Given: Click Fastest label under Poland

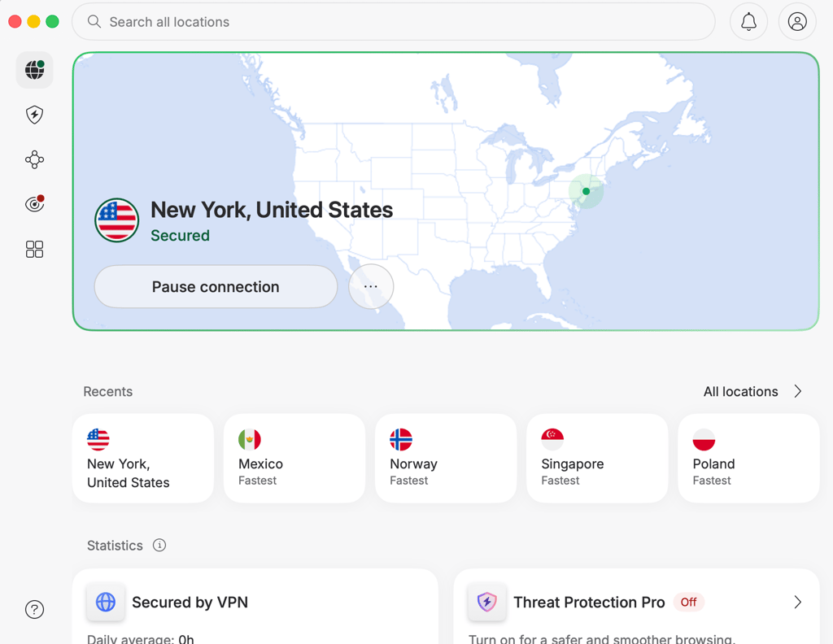Looking at the screenshot, I should tap(712, 481).
